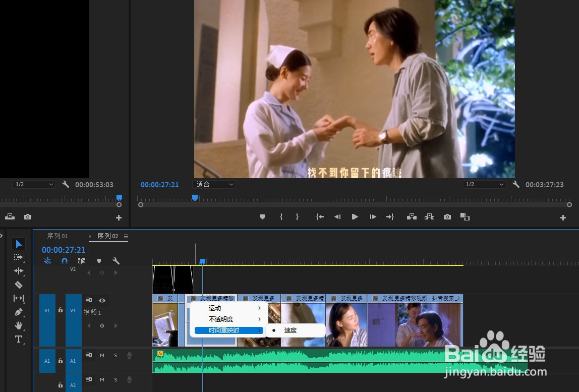579x392 pixels.
Task: Step back one frame
Action: point(337,217)
